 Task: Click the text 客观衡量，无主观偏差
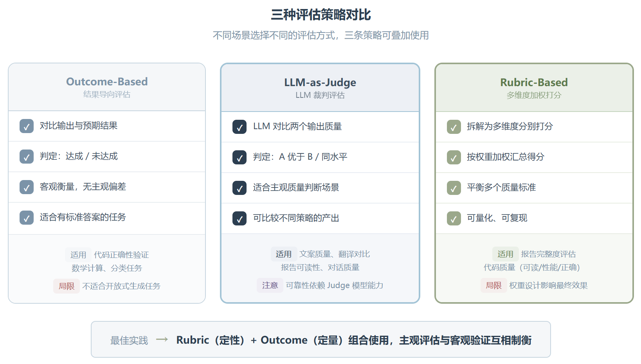pos(83,187)
